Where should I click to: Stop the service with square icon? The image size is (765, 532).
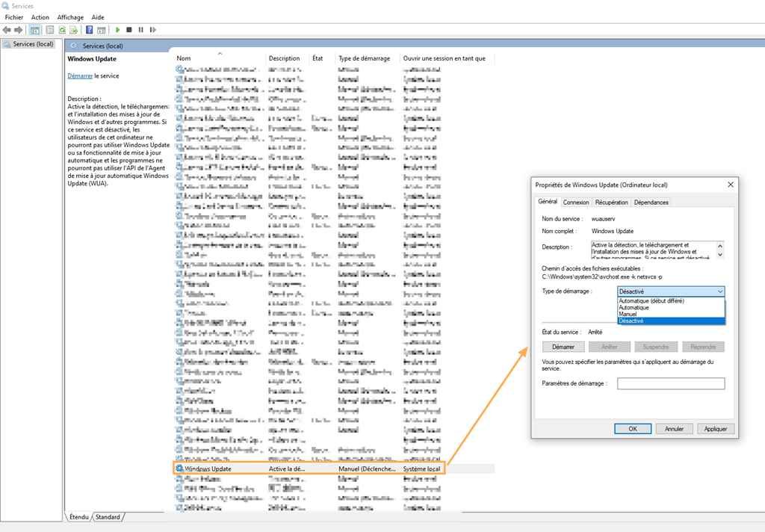(129, 30)
